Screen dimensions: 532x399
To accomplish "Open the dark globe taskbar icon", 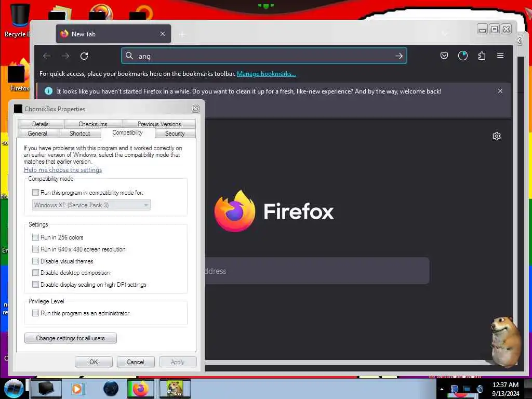I will tap(111, 389).
